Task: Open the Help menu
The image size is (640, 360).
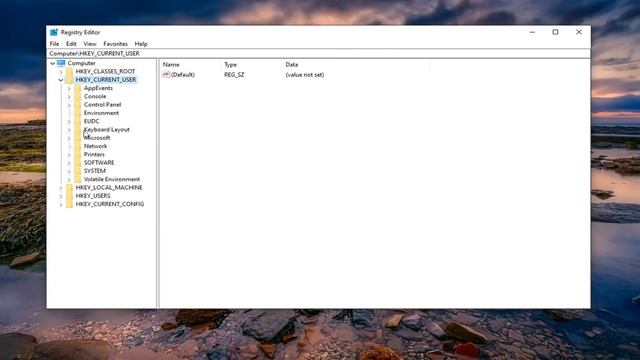Action: click(x=141, y=44)
